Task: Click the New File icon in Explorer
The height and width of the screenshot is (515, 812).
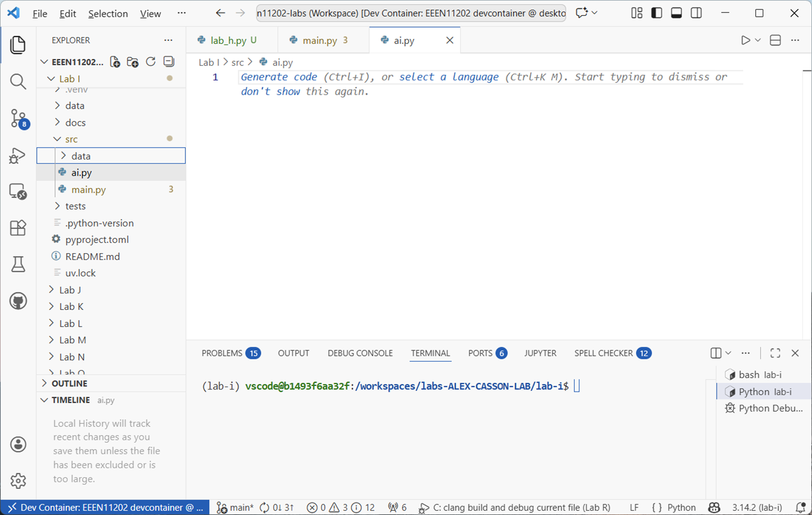Action: tap(115, 62)
